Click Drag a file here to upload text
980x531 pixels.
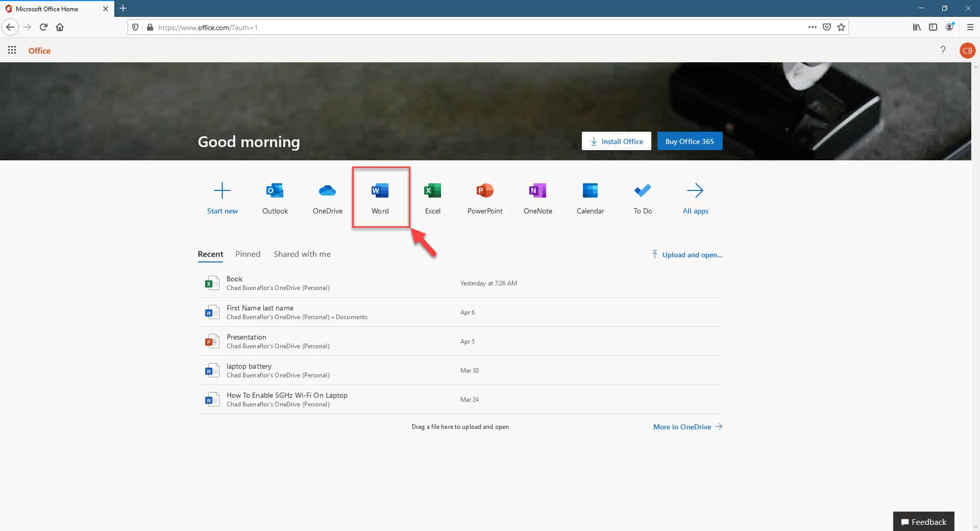[460, 427]
